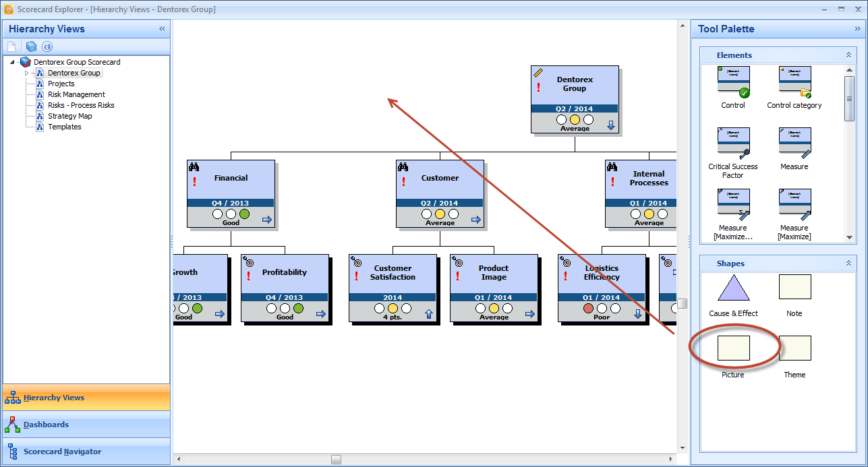
Task: Select the Control category element
Action: (x=794, y=82)
